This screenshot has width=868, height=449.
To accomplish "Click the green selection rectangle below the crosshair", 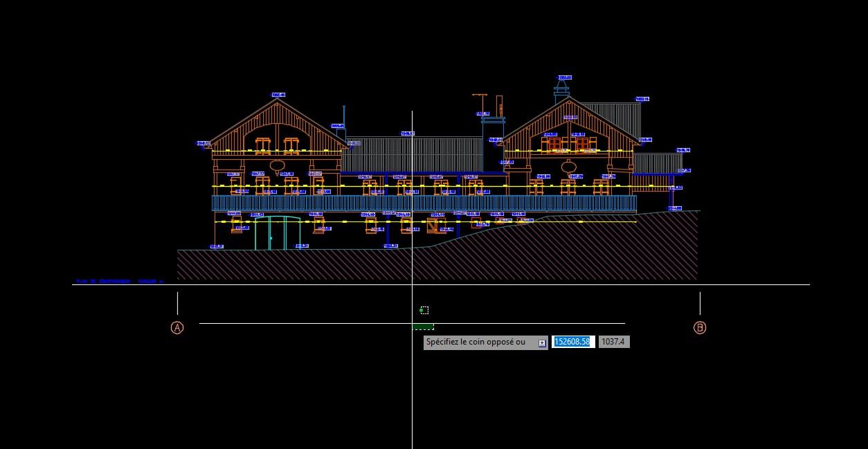I will point(423,327).
